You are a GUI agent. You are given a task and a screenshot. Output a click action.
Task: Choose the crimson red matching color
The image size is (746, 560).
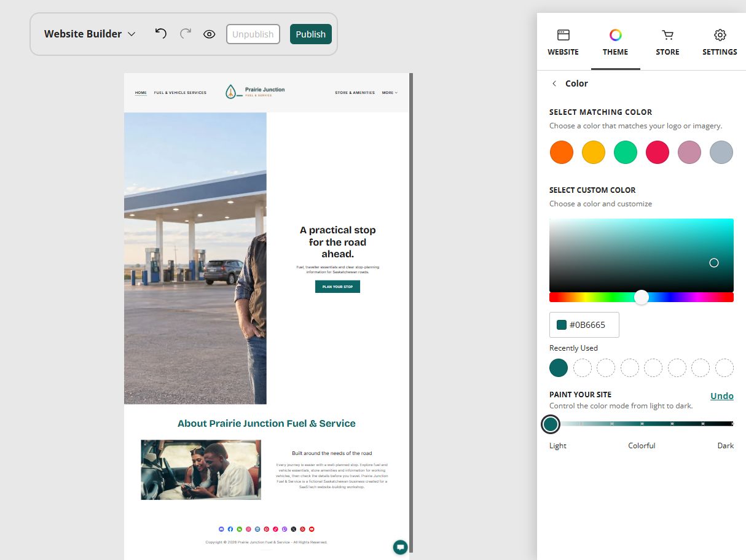658,152
